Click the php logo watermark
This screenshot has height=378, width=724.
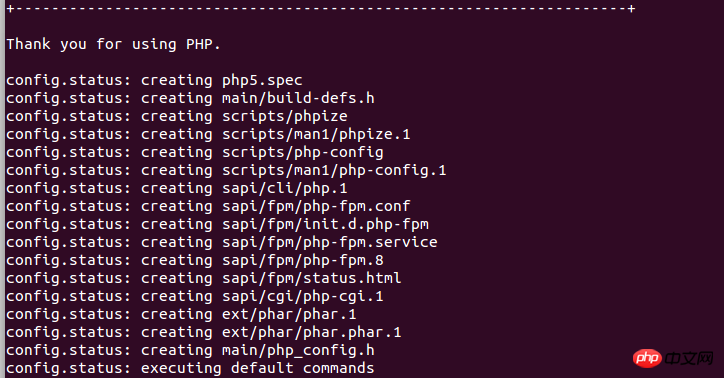tap(647, 358)
